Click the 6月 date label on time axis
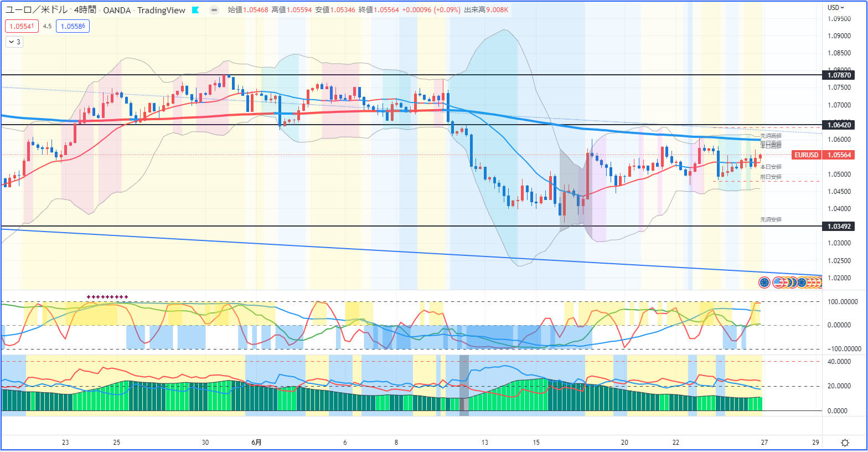Screen dimensions: 868x452 (x=256, y=443)
